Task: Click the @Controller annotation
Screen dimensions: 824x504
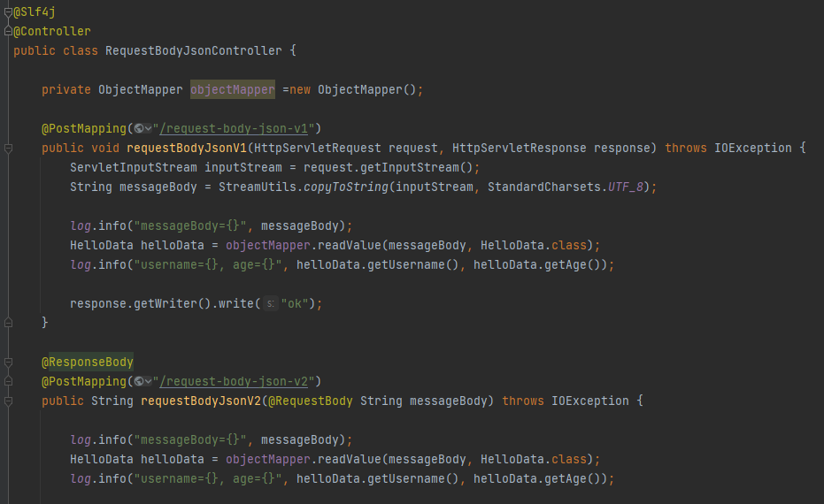Action: coord(52,32)
